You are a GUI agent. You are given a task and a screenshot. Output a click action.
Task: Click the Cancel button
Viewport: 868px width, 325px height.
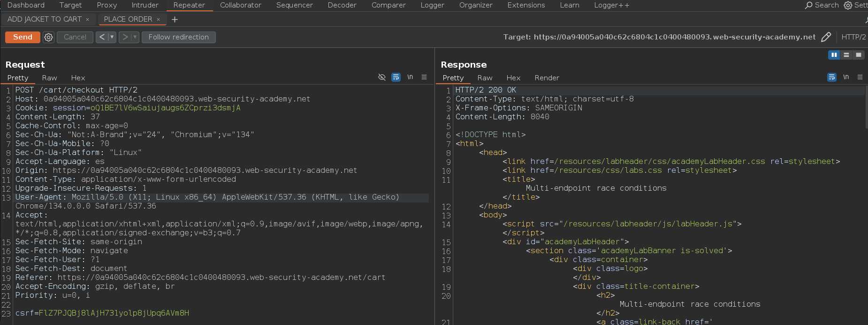pos(75,37)
